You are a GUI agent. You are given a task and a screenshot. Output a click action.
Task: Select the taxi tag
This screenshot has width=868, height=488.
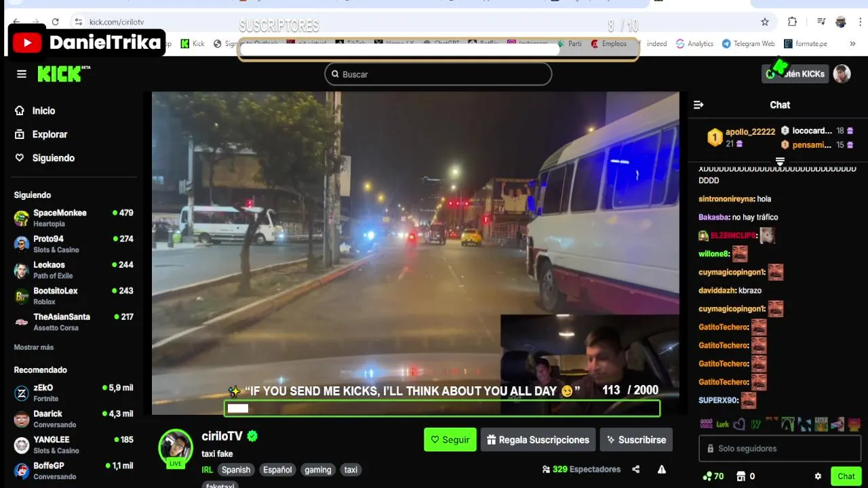351,470
